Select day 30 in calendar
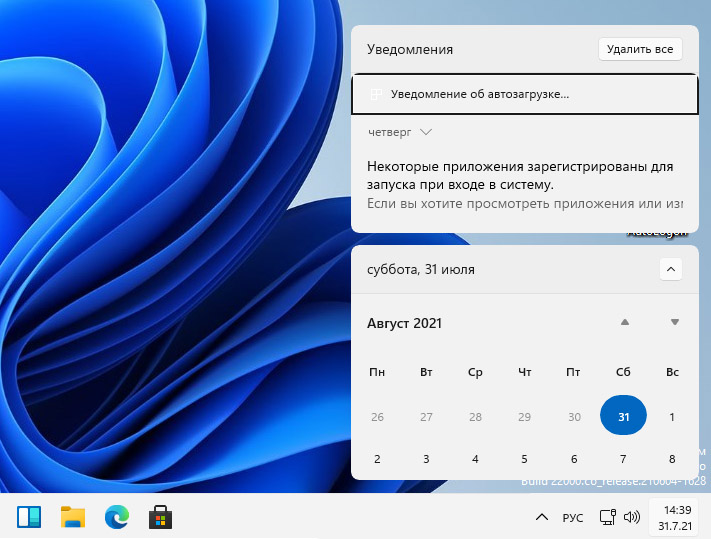This screenshot has height=539, width=711. coord(574,417)
